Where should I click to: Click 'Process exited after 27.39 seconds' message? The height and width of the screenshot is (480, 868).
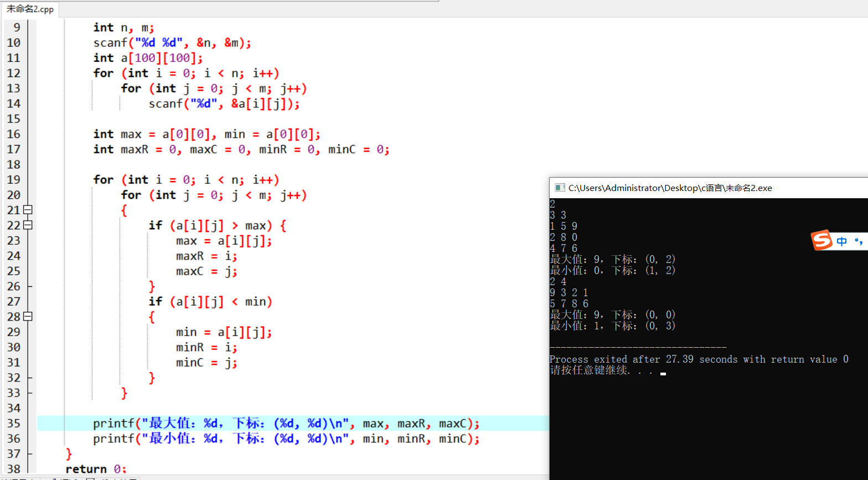(699, 359)
